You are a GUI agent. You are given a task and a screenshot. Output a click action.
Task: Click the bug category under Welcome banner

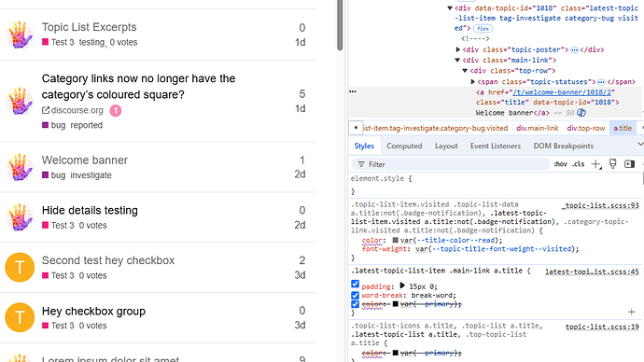tap(54, 175)
